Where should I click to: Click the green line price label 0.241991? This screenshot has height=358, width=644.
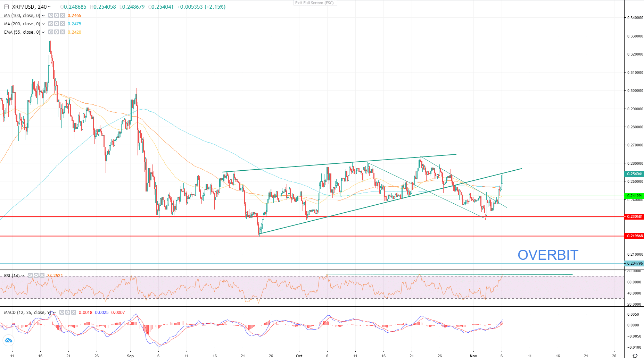(634, 196)
